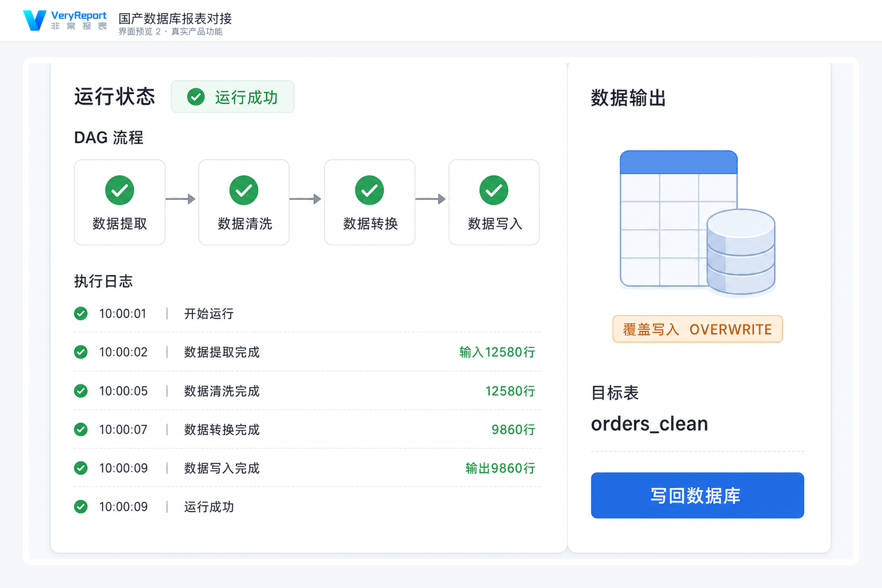Screen dimensions: 882x588
Task: Click the 数据写入完成 log message
Action: point(222,468)
